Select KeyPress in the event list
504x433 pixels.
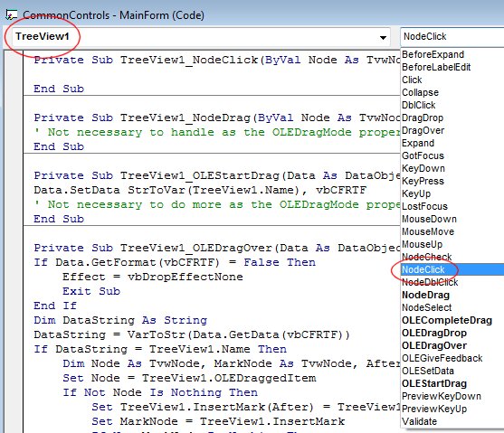pyautogui.click(x=423, y=181)
